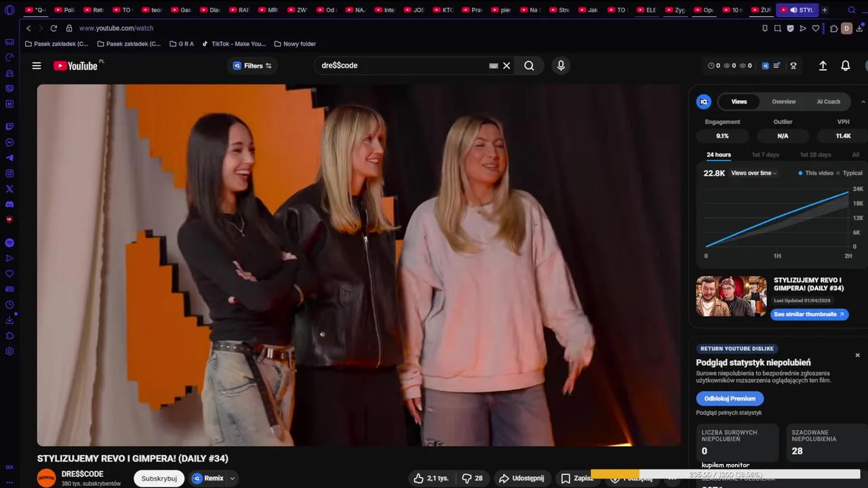This screenshot has height=488, width=868.
Task: Open X (Twitter) in the Opera sidebar
Action: click(x=9, y=189)
